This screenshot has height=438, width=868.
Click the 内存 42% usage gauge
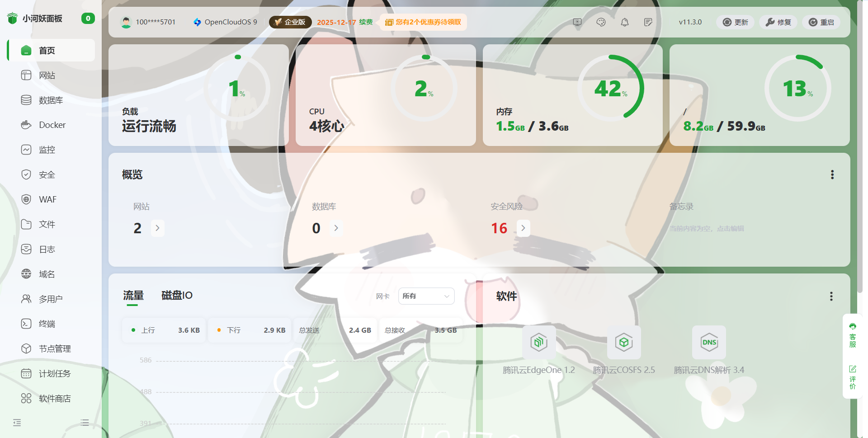[610, 88]
